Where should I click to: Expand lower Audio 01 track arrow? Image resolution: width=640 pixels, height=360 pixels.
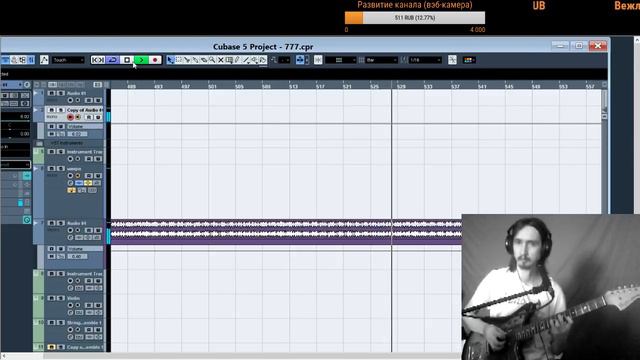(x=36, y=223)
